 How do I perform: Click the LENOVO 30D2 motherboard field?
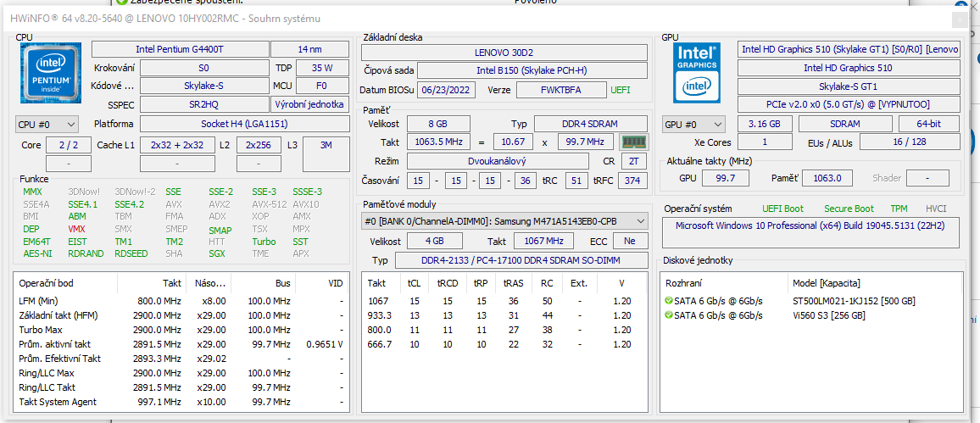click(504, 53)
